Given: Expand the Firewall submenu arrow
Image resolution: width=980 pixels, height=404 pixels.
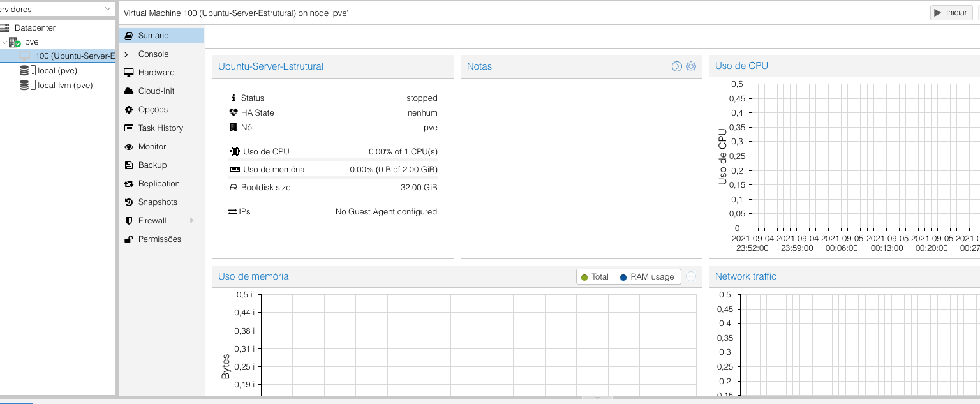Looking at the screenshot, I should point(192,221).
